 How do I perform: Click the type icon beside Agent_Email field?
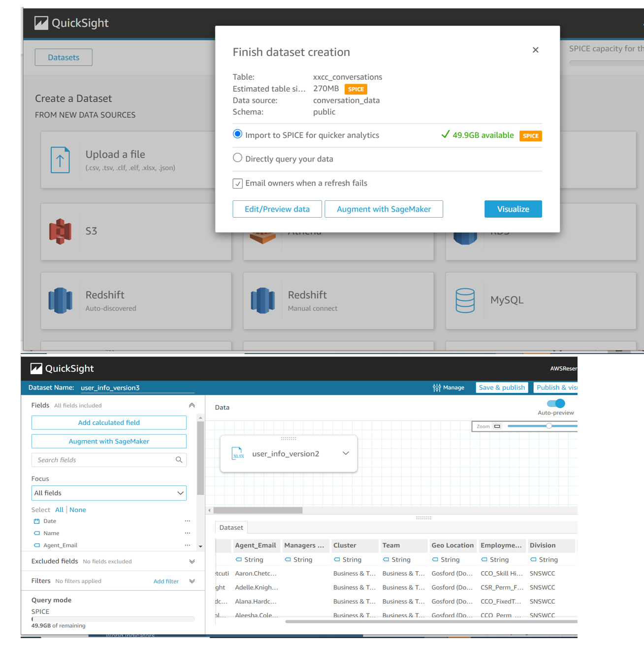tap(36, 546)
